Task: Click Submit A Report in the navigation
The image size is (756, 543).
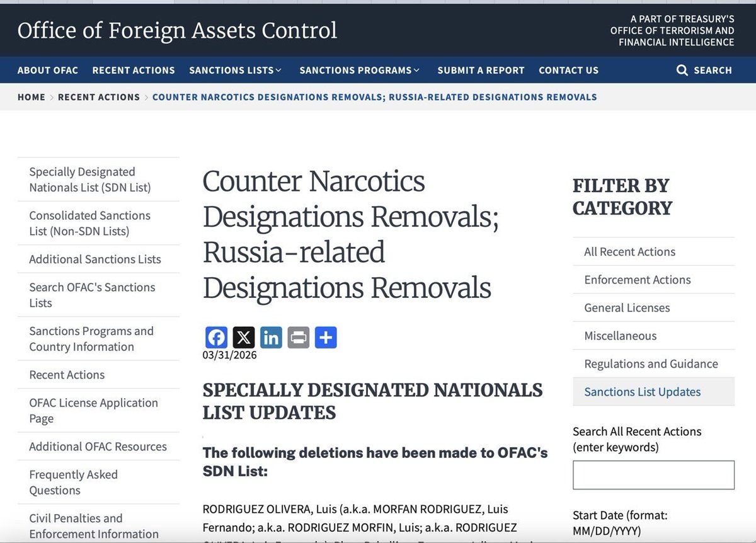Action: (481, 70)
